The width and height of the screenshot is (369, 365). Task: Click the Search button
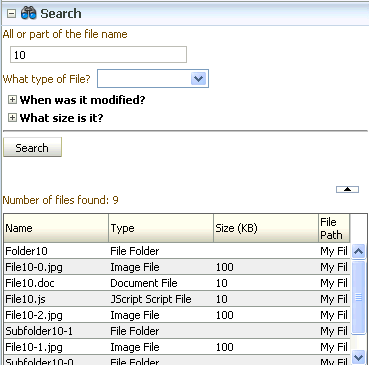point(32,147)
